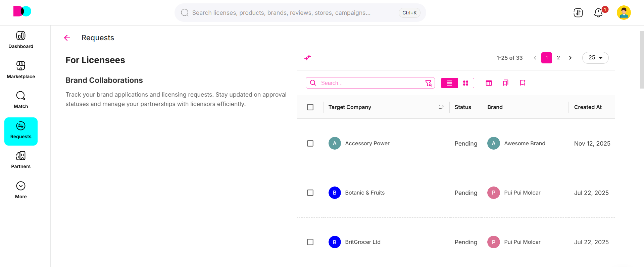This screenshot has height=267, width=644.
Task: Click Pending status for Botanic & Fruits
Action: [466, 193]
